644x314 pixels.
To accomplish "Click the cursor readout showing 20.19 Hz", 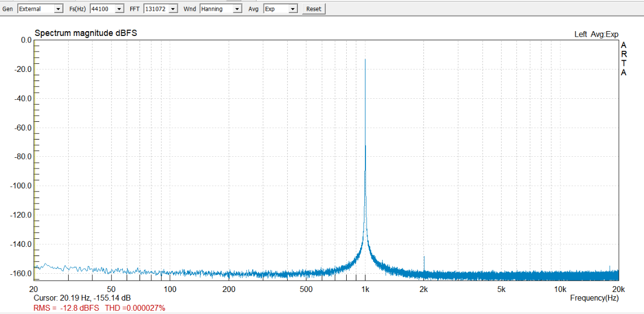I will (82, 296).
